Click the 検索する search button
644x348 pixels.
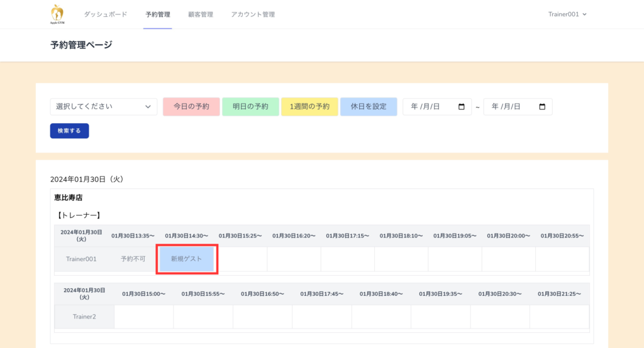click(69, 131)
